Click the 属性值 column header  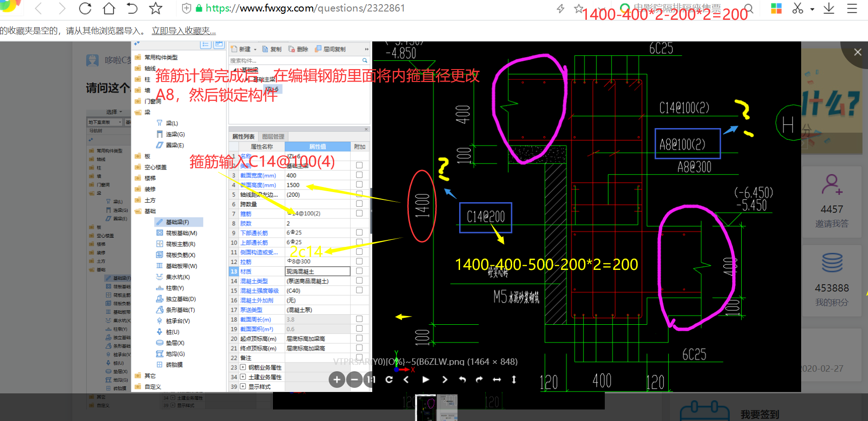[x=318, y=146]
